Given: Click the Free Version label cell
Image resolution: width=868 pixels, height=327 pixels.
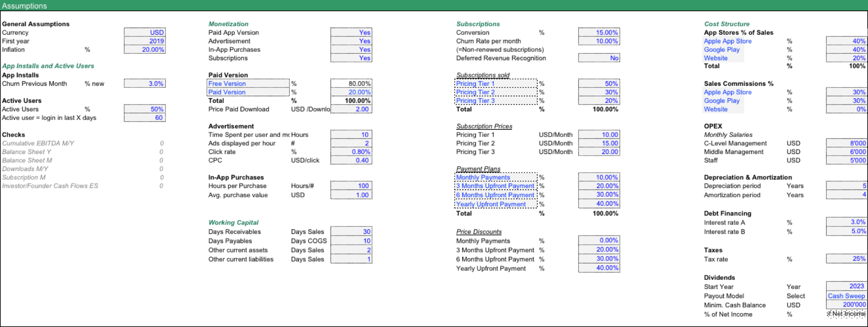Looking at the screenshot, I should click(x=248, y=83).
